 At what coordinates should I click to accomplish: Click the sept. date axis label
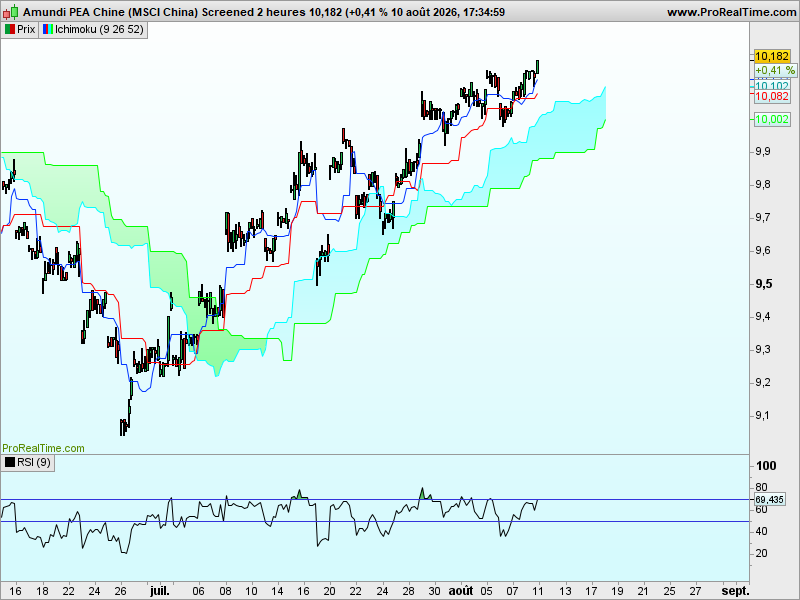[735, 591]
